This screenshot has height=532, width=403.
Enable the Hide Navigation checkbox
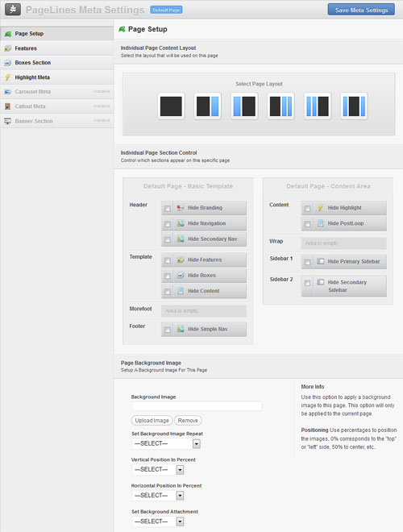(167, 224)
